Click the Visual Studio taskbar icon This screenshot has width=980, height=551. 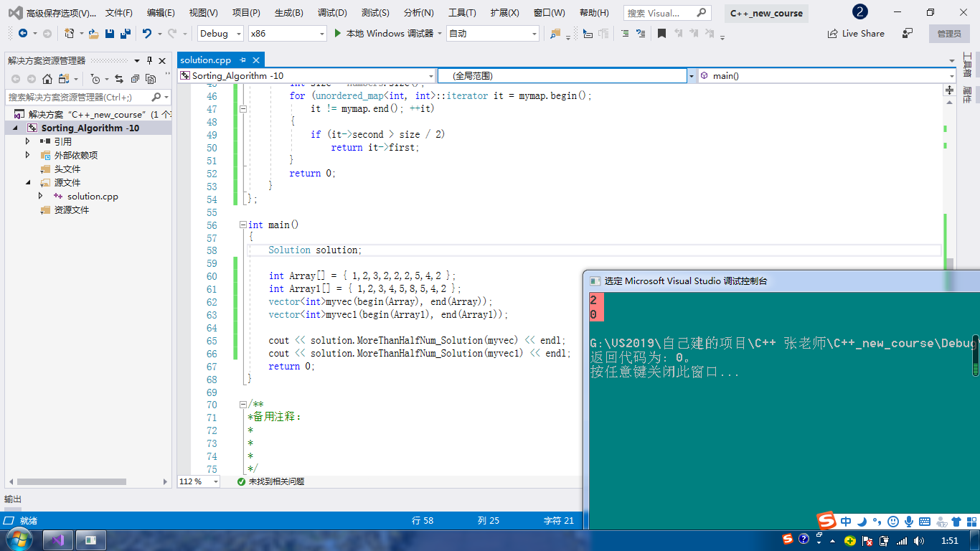pos(59,540)
